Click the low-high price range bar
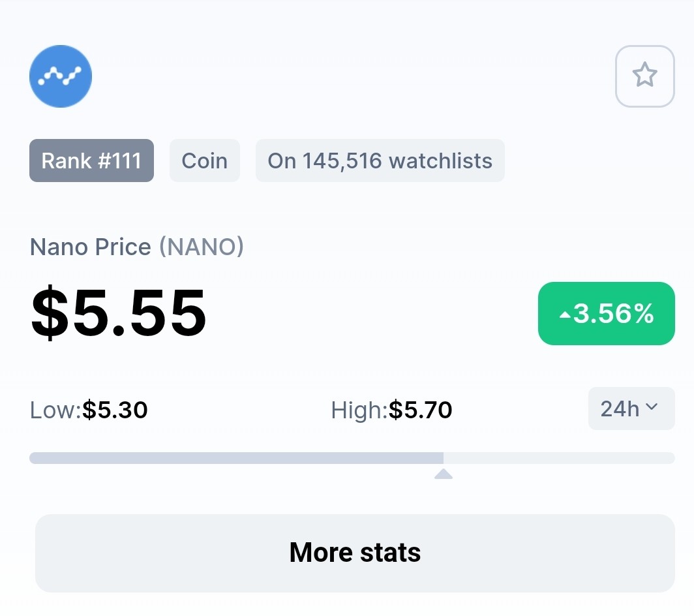The height and width of the screenshot is (616, 694). [352, 458]
